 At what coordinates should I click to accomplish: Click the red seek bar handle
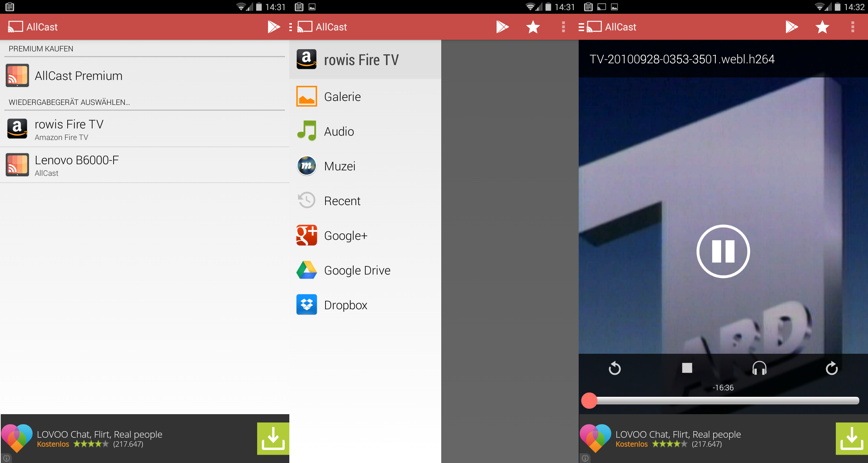pyautogui.click(x=589, y=400)
